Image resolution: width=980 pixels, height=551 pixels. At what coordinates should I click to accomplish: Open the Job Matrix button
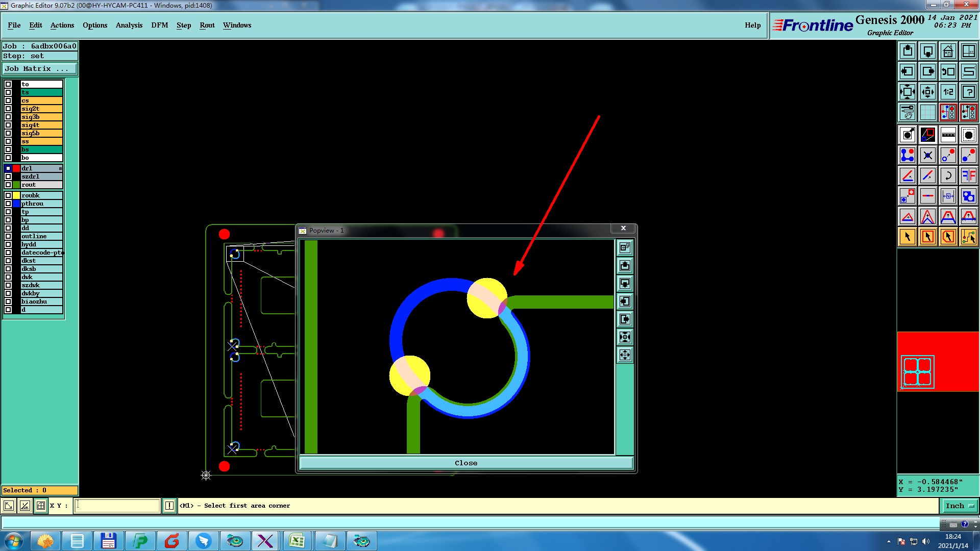click(40, 69)
